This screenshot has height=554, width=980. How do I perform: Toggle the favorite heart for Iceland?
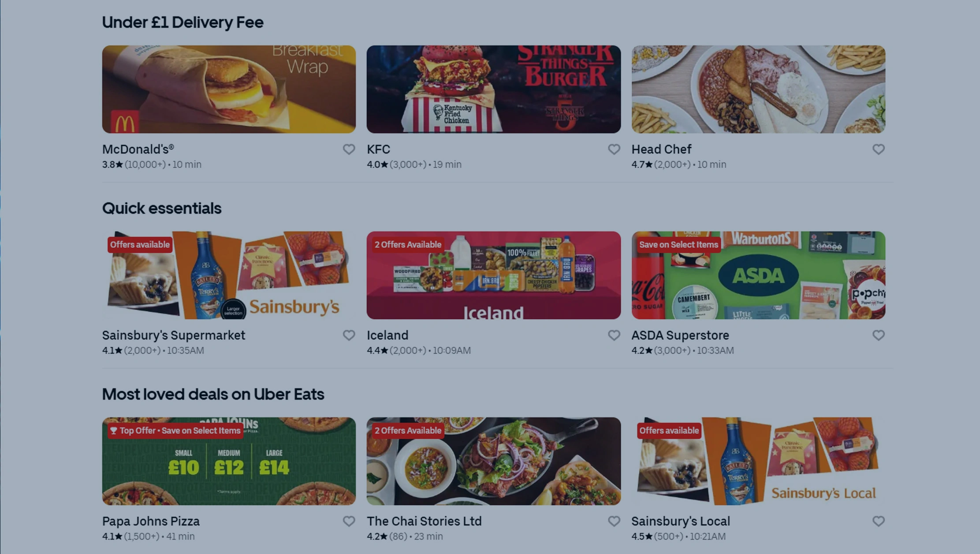pos(614,335)
